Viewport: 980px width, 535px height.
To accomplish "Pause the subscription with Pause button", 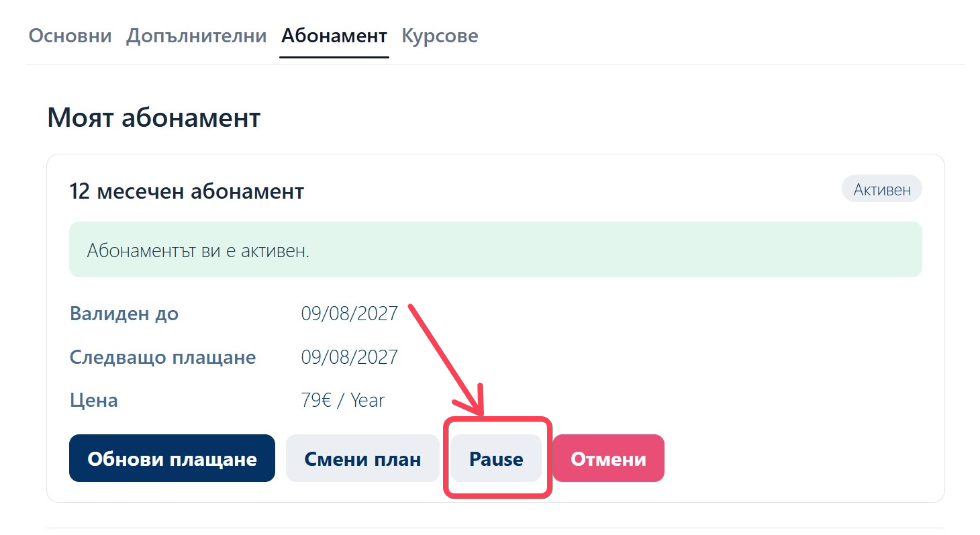I will pyautogui.click(x=496, y=458).
